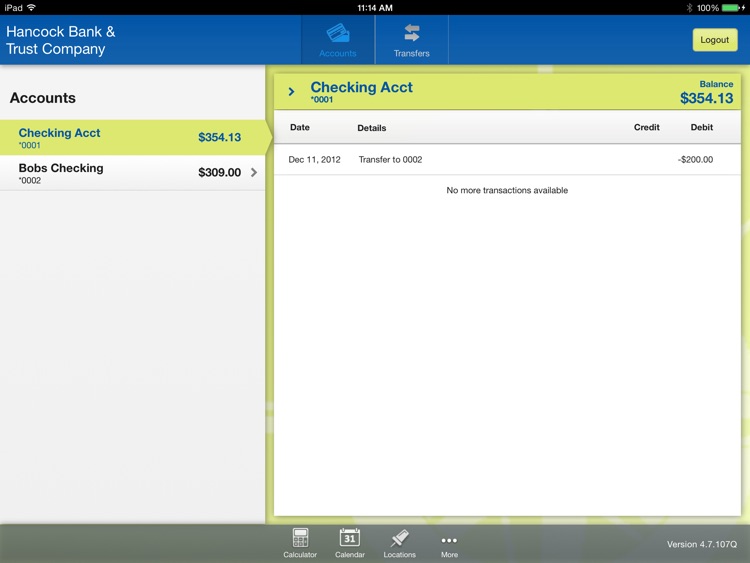Viewport: 750px width, 563px height.
Task: Toggle the chevron beside Checking Acct header
Action: pyautogui.click(x=291, y=91)
